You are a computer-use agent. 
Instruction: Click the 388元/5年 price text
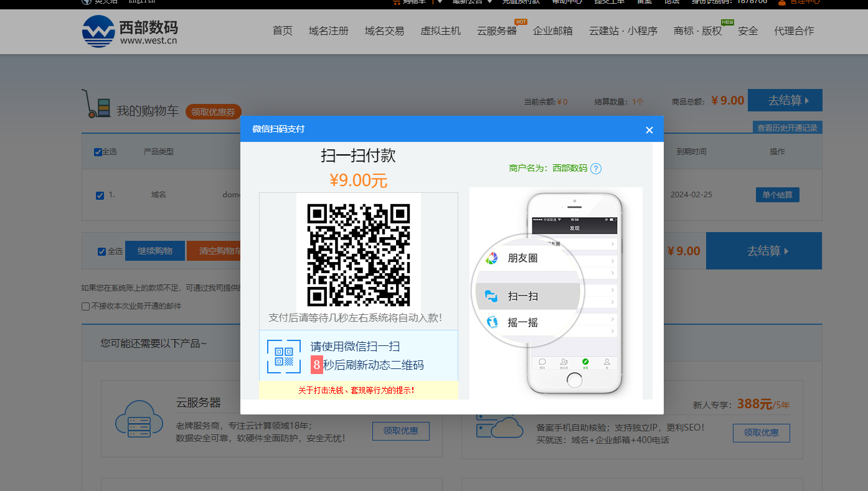[763, 404]
